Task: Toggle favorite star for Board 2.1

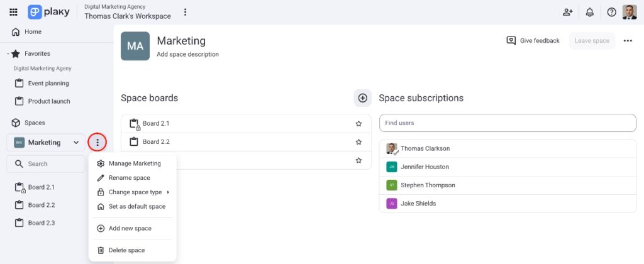Action: tap(358, 124)
